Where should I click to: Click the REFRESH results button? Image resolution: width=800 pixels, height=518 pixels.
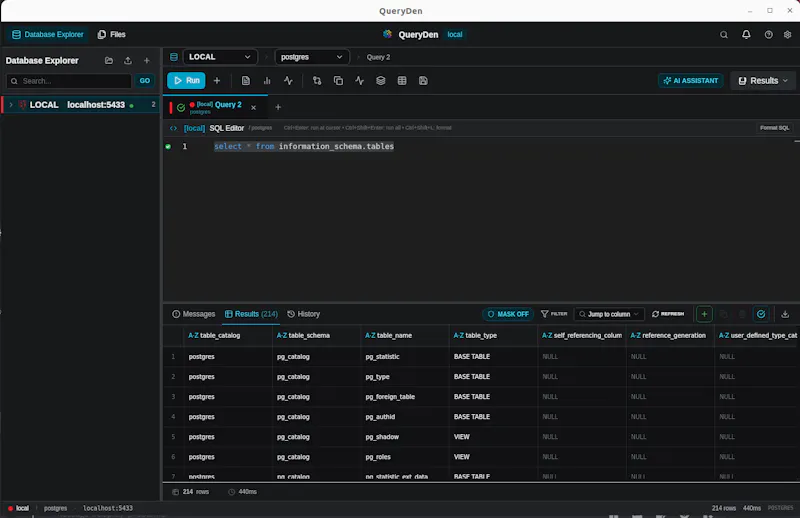click(668, 314)
